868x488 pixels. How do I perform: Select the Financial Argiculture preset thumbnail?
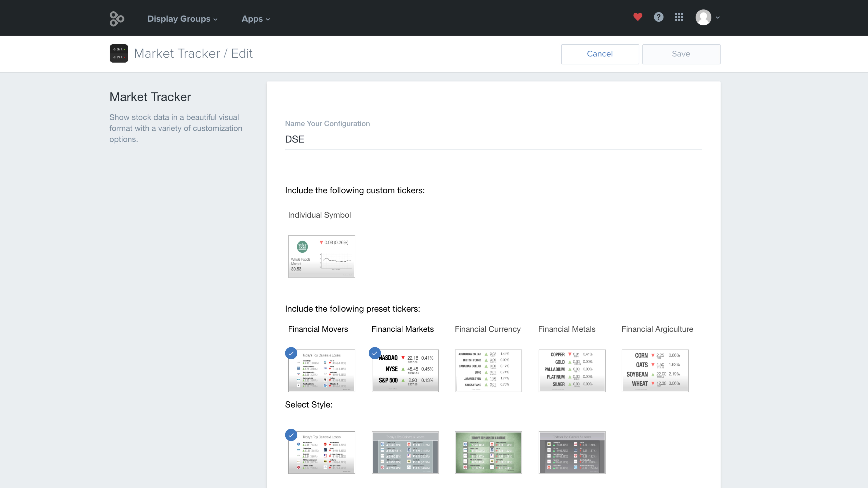(655, 371)
